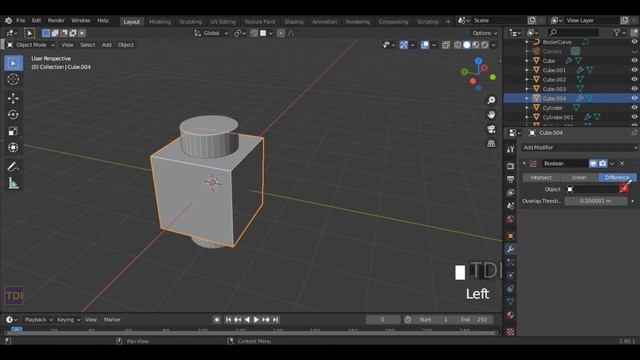
Task: Select the Select Box tool
Action: click(13, 63)
